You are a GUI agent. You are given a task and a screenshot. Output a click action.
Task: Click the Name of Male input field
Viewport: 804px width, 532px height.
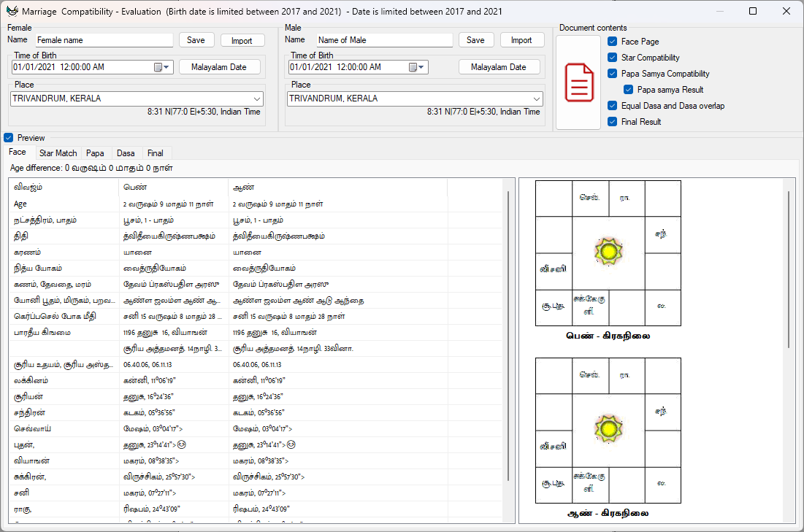click(x=385, y=40)
